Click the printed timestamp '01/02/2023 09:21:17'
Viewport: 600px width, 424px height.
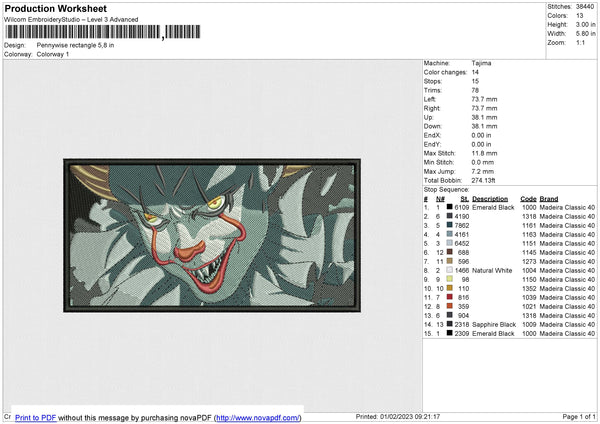[x=410, y=416]
